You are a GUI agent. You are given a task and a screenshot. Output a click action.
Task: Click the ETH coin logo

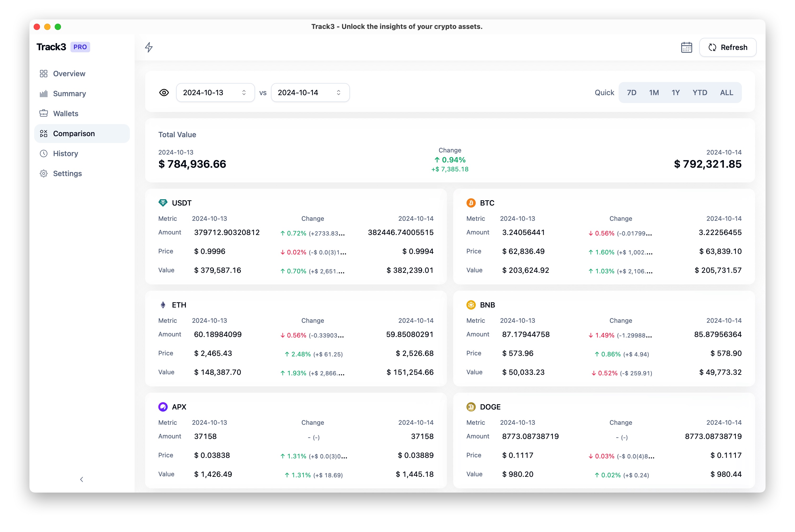[163, 305]
